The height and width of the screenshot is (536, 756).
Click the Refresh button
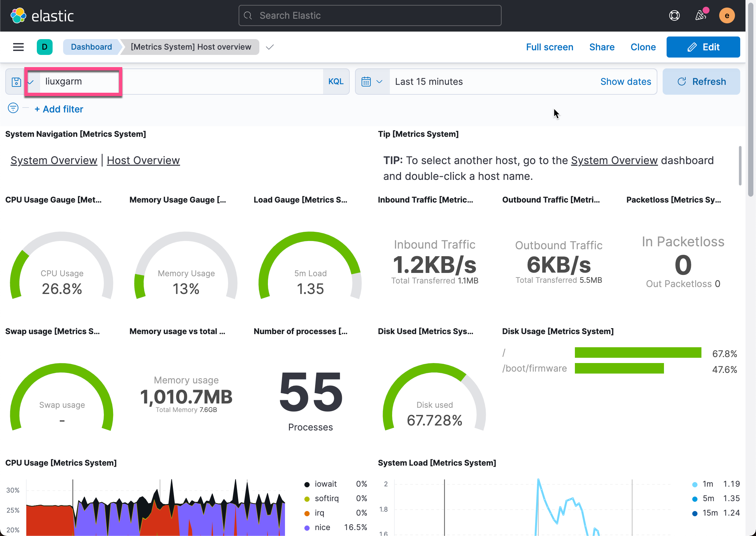(701, 82)
